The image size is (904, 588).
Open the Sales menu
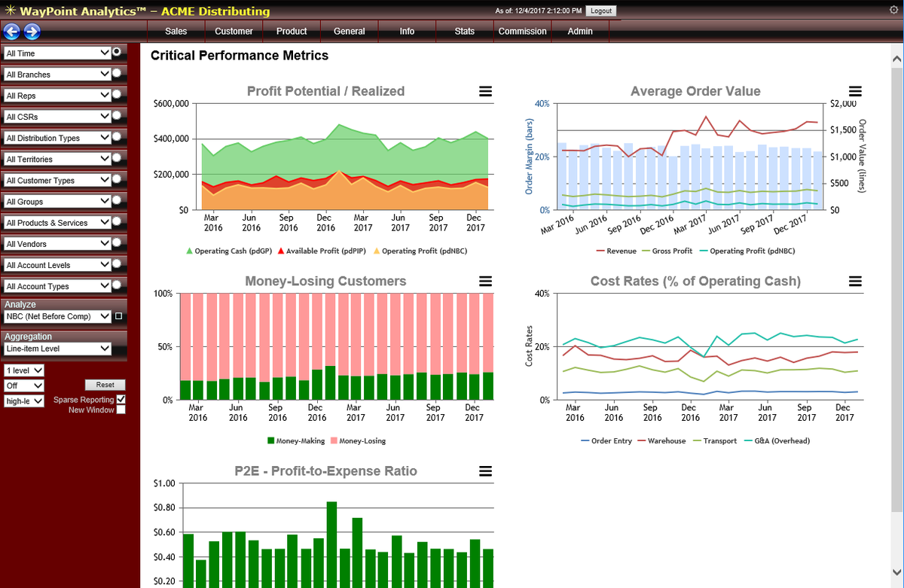tap(176, 32)
